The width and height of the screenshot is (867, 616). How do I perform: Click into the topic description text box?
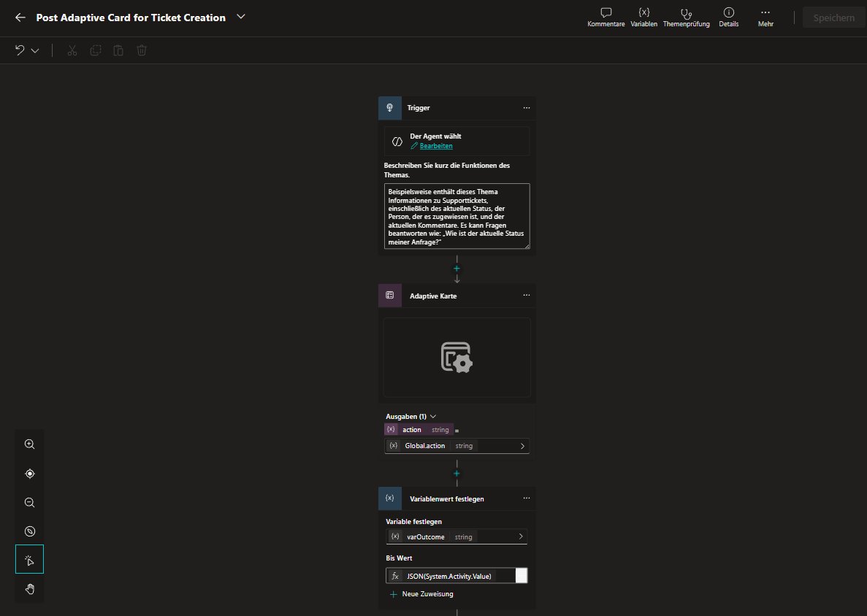457,216
